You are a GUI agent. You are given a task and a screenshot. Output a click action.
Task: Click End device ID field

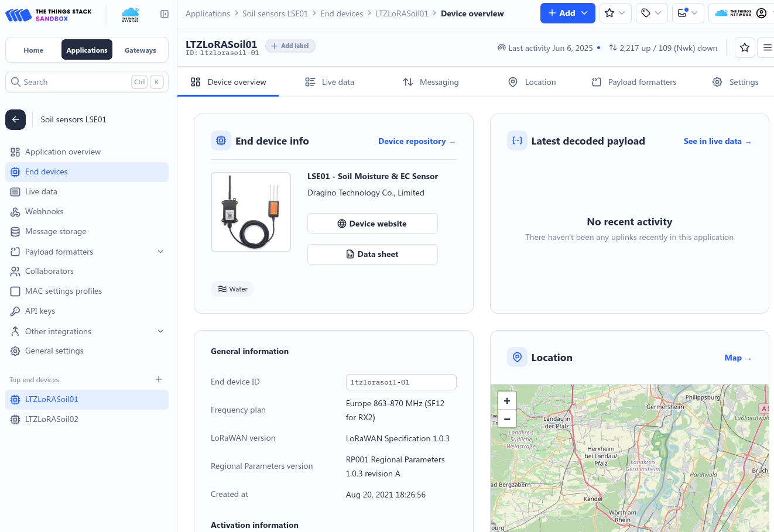tap(401, 382)
